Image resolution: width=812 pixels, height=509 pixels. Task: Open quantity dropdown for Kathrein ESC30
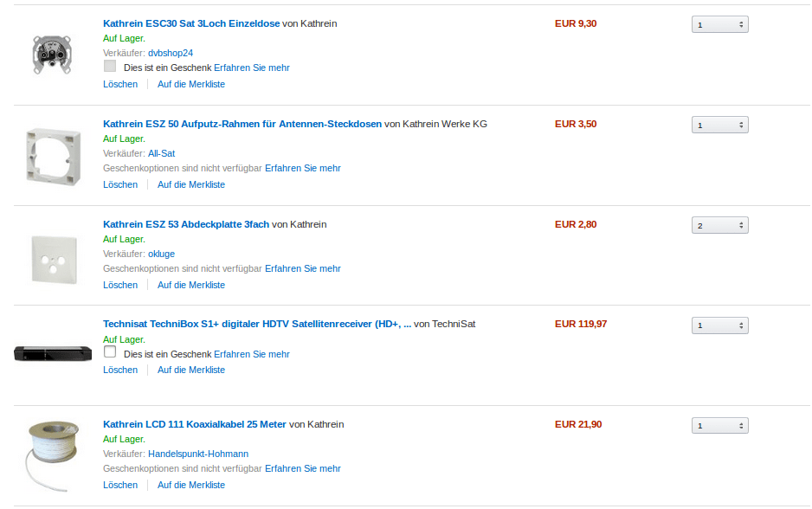[719, 25]
